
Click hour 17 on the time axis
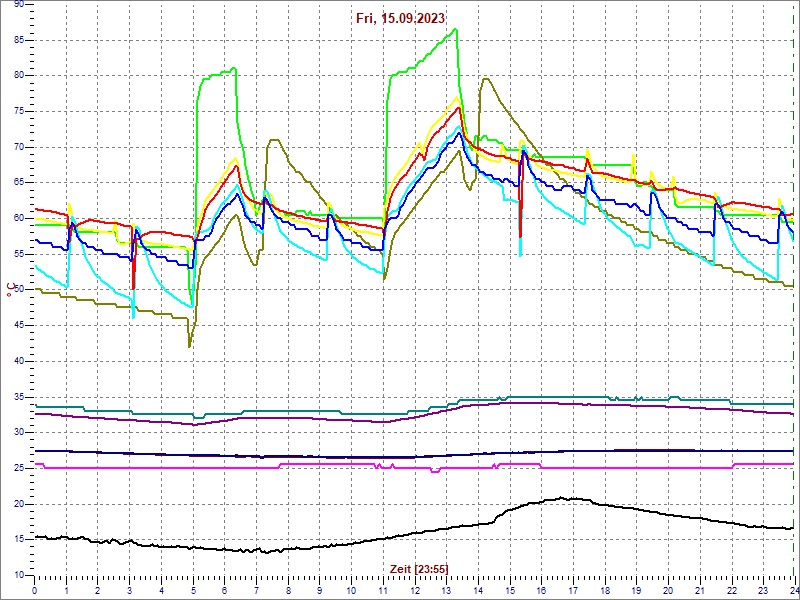(573, 589)
